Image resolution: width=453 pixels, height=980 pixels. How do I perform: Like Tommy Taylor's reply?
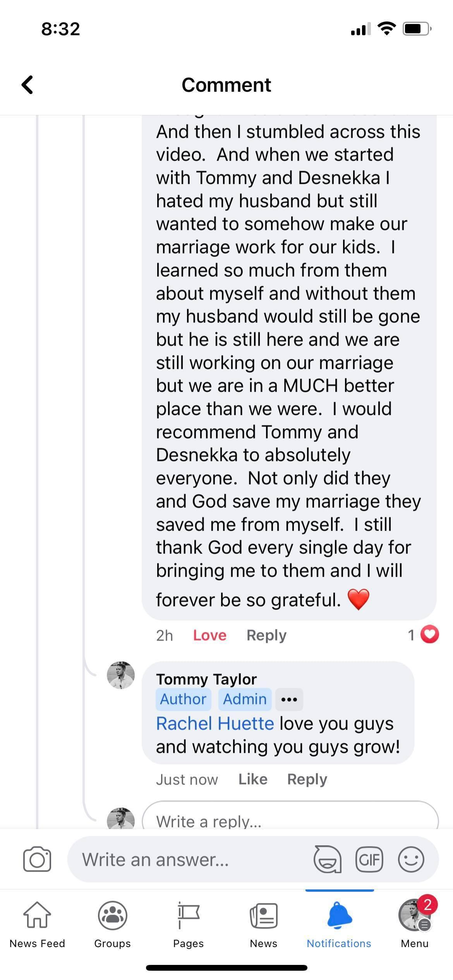tap(253, 779)
